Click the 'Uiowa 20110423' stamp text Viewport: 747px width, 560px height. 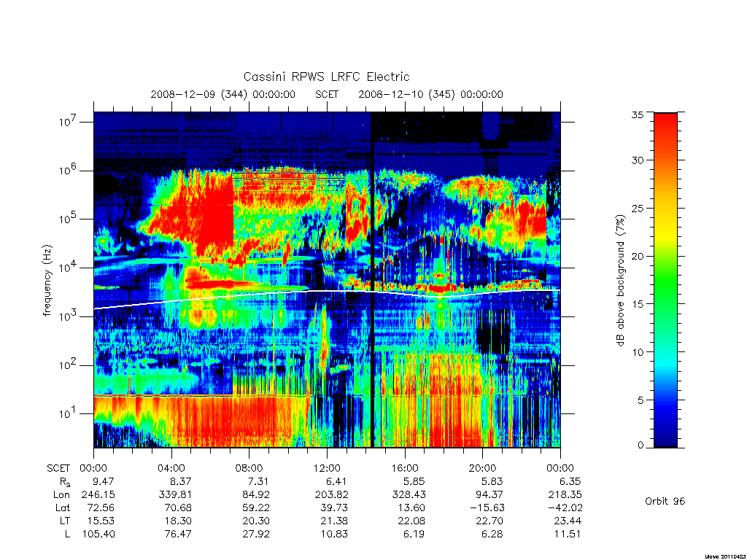pos(725,556)
